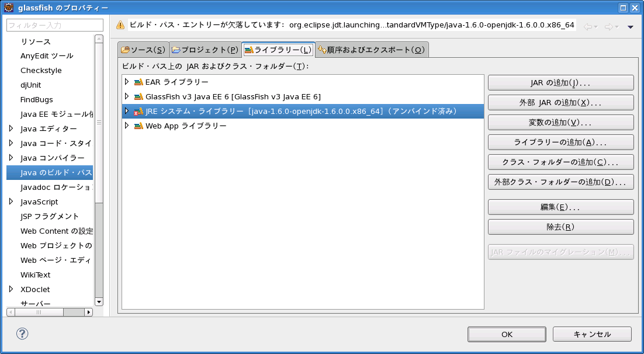Click the JRE システム・ライブラリー error icon
This screenshot has width=644, height=354.
pyautogui.click(x=139, y=112)
